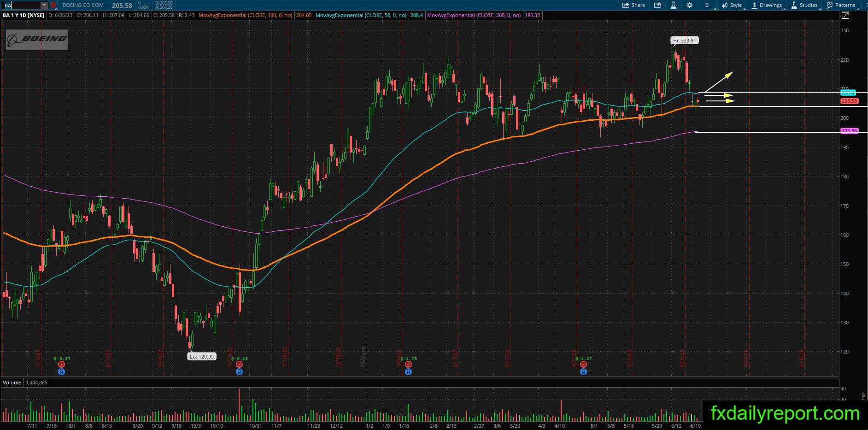Screen dimensions: 868x430
Task: Click the BA 1 Y 1D [NYSE] chart label
Action: click(x=24, y=15)
